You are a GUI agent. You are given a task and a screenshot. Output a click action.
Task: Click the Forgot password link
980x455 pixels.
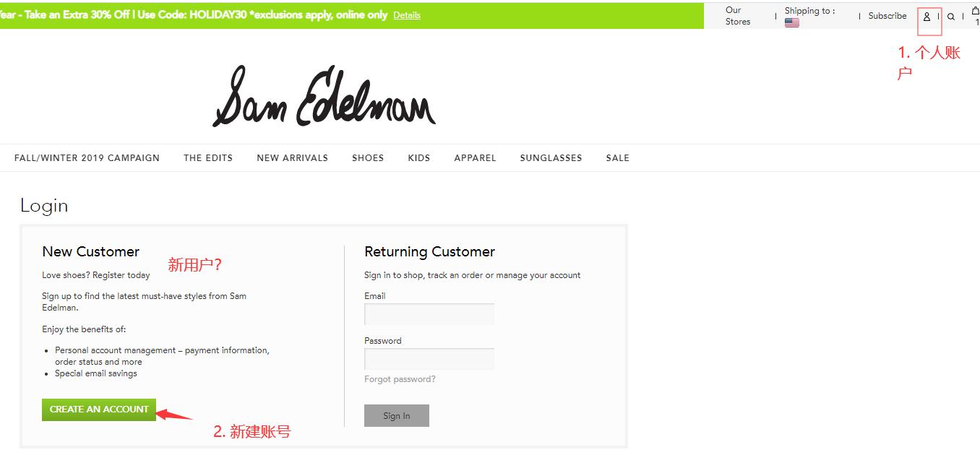click(x=400, y=379)
